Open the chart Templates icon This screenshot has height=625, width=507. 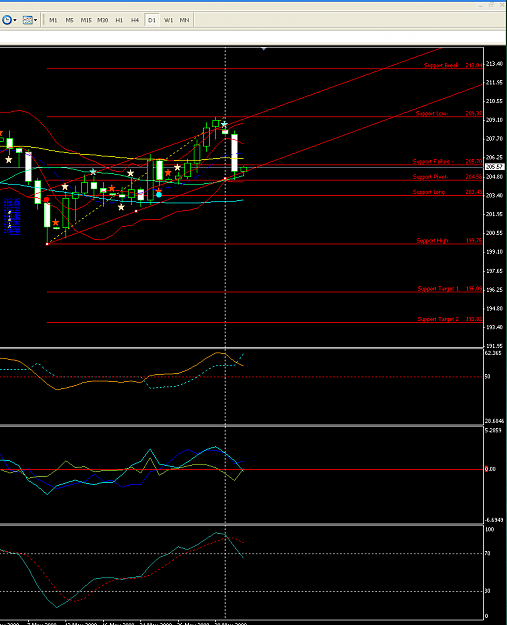[28, 20]
